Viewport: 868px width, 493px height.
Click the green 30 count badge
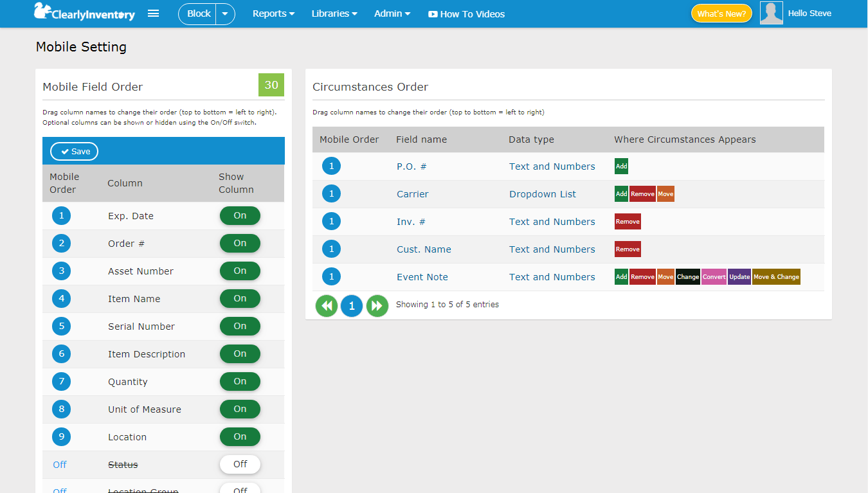[x=271, y=85]
